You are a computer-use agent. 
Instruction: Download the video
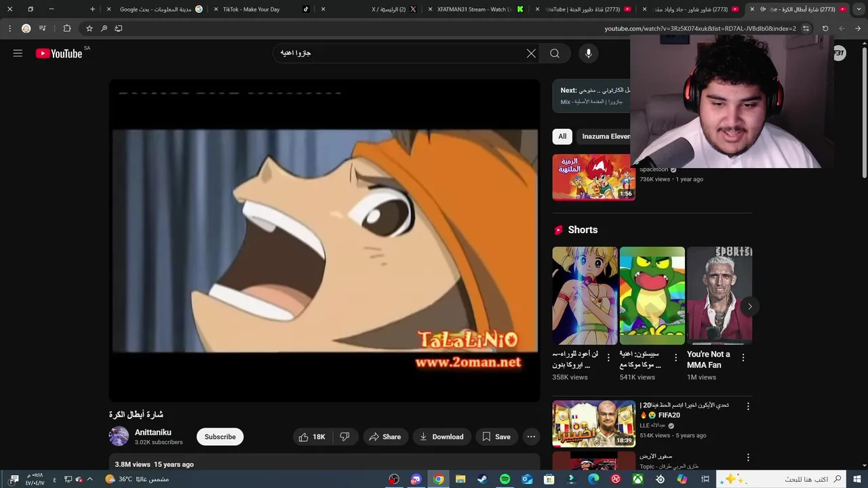pos(441,437)
